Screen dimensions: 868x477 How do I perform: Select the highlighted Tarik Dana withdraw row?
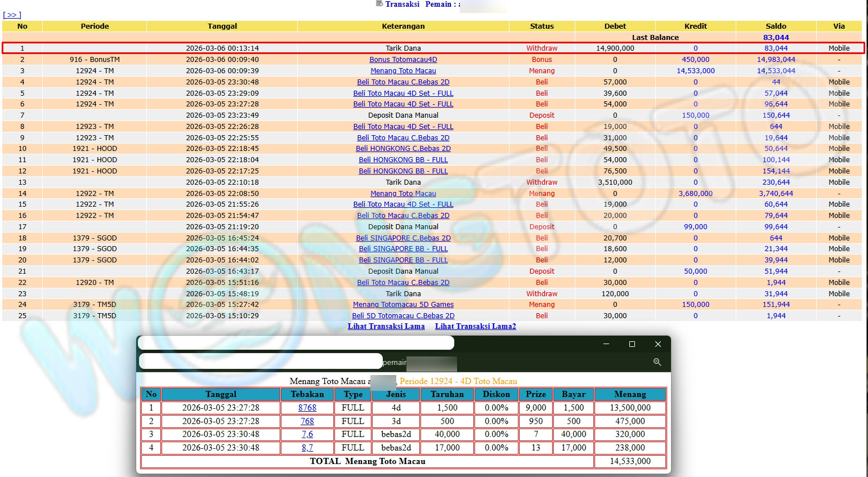pyautogui.click(x=403, y=48)
